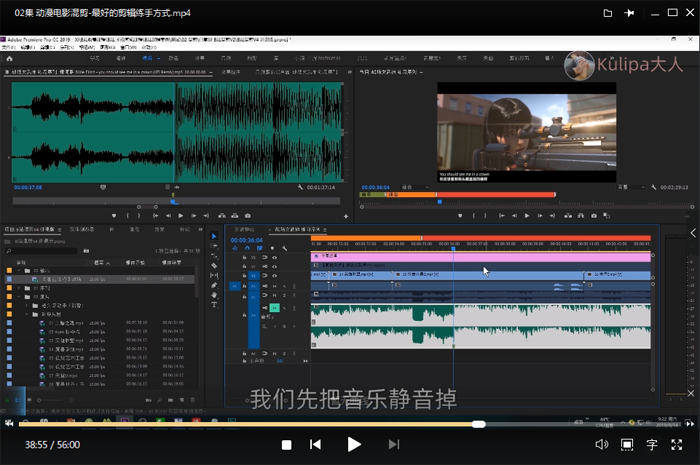This screenshot has height=465, width=700.
Task: Click the Track Select Forward tool
Action: point(214,246)
